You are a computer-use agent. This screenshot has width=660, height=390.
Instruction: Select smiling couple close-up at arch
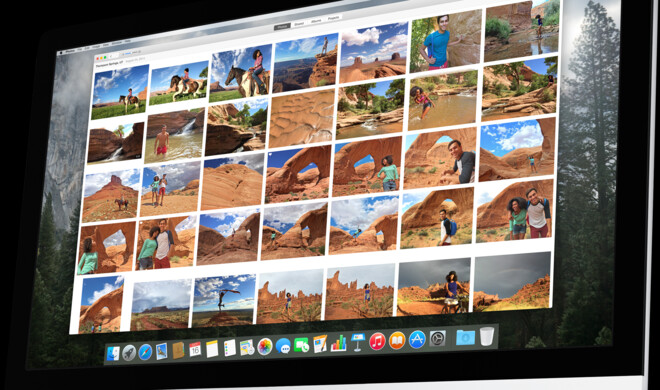coord(514,211)
